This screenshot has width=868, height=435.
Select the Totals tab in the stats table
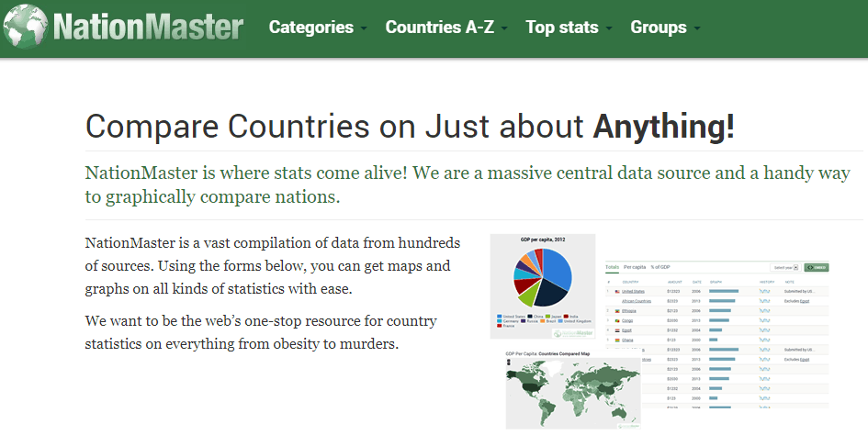(x=613, y=267)
